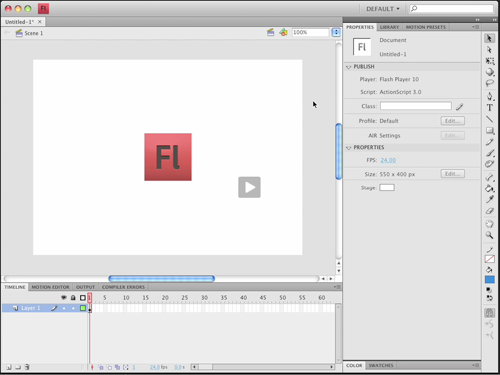Open the Timeline panel options menu
This screenshot has width=500, height=375.
pyautogui.click(x=337, y=287)
